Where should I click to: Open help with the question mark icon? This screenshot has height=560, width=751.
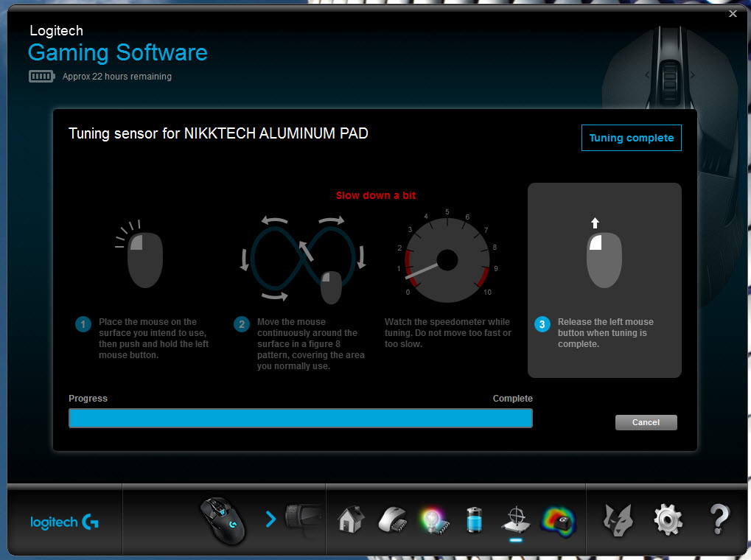click(x=719, y=519)
